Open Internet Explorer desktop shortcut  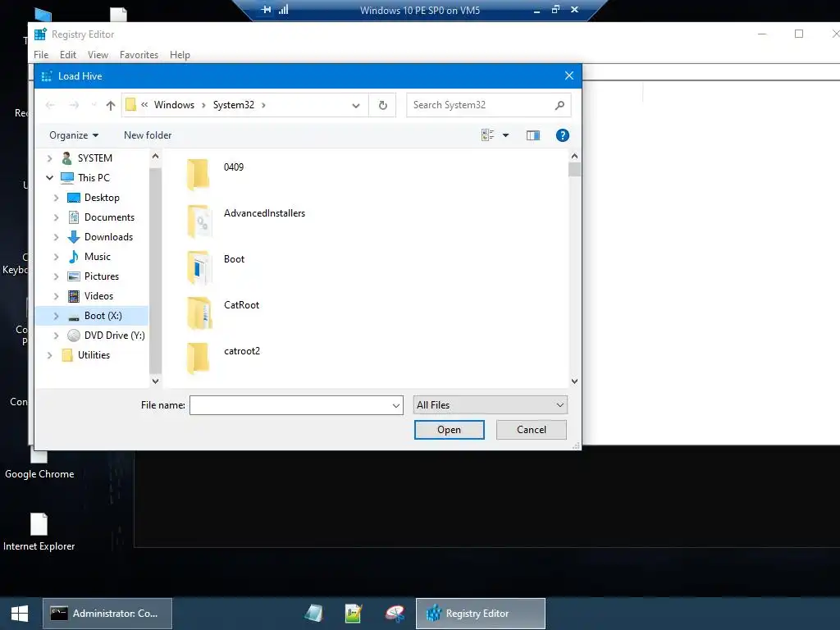point(39,532)
